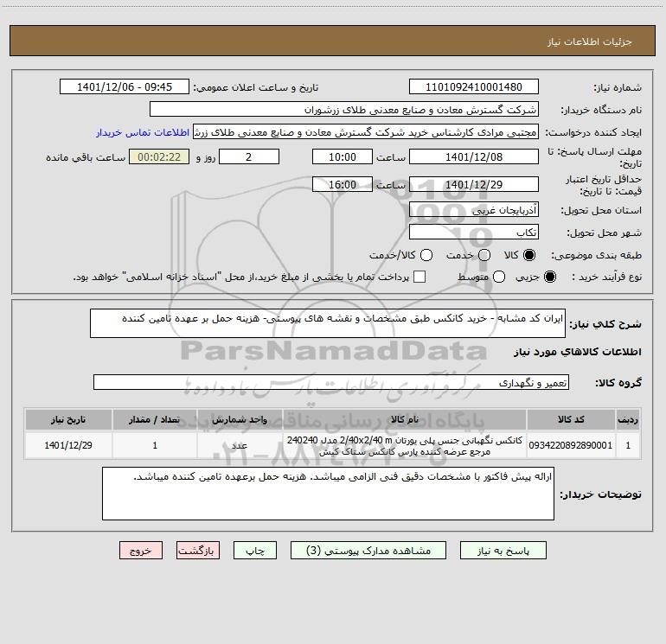
Task: Click delivery province field آذربایجان غربی
Action: click(x=474, y=209)
